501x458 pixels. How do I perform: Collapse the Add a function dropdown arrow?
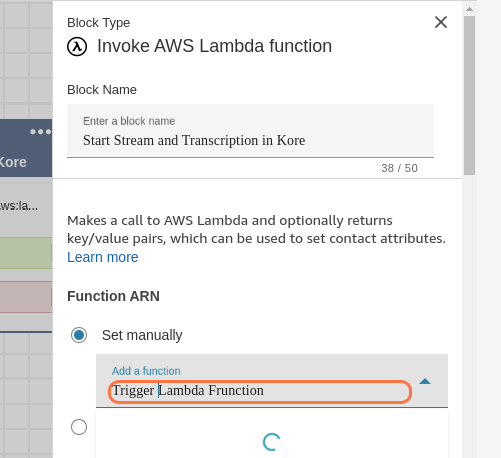(x=425, y=381)
